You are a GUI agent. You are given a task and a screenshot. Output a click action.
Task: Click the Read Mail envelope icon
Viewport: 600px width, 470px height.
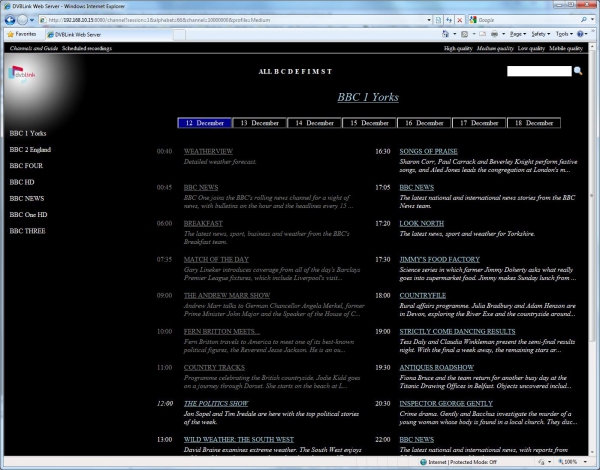(483, 34)
